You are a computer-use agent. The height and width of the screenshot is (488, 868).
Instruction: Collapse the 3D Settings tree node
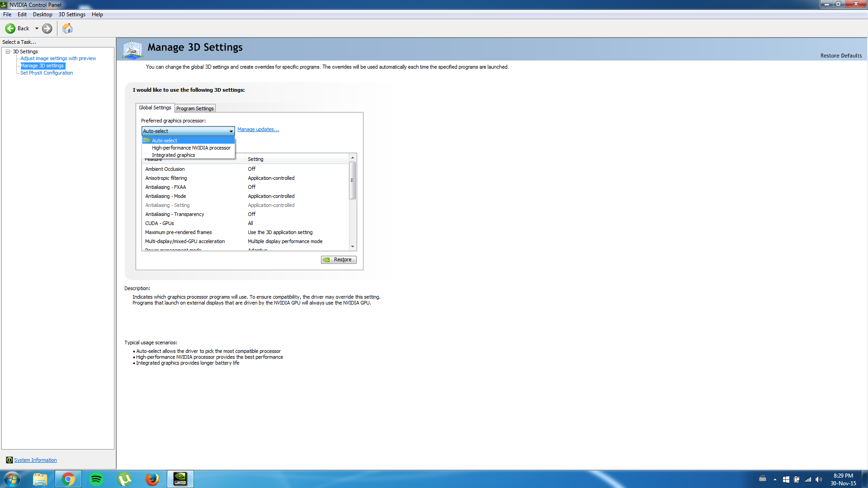pos(8,52)
